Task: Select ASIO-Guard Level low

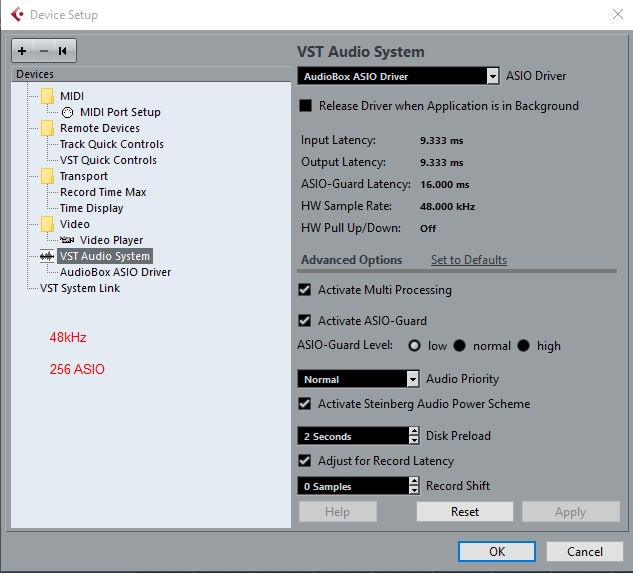Action: 414,346
